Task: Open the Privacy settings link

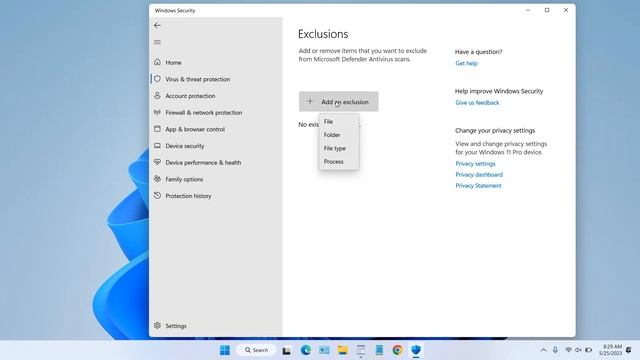Action: 475,163
